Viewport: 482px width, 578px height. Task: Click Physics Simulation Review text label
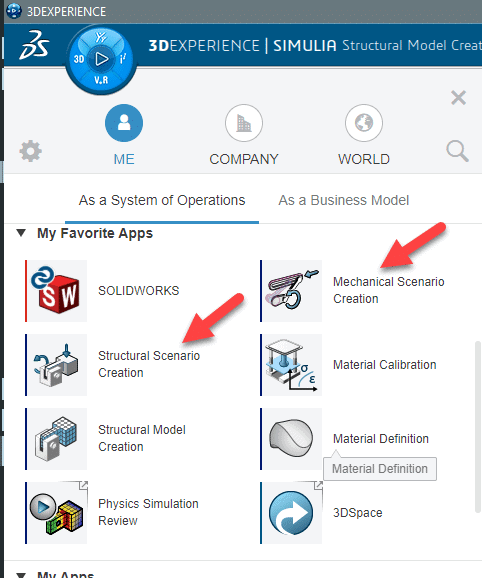[148, 512]
